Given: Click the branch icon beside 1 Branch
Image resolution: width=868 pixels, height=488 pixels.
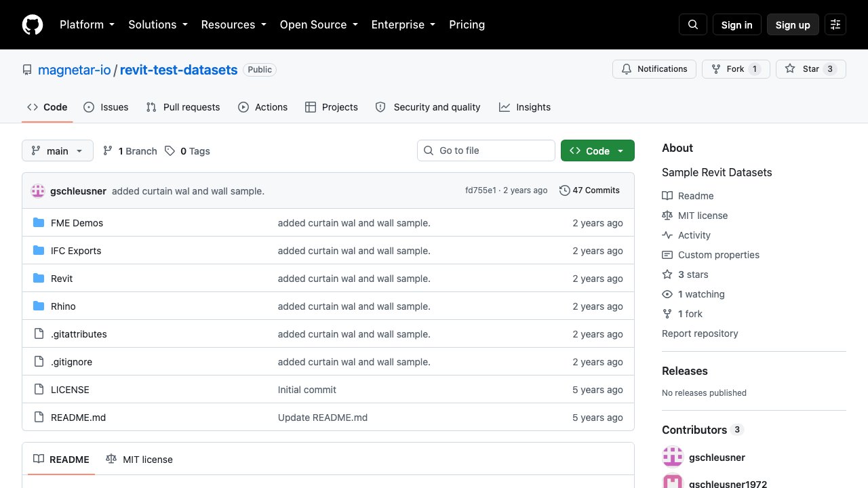Looking at the screenshot, I should [108, 151].
